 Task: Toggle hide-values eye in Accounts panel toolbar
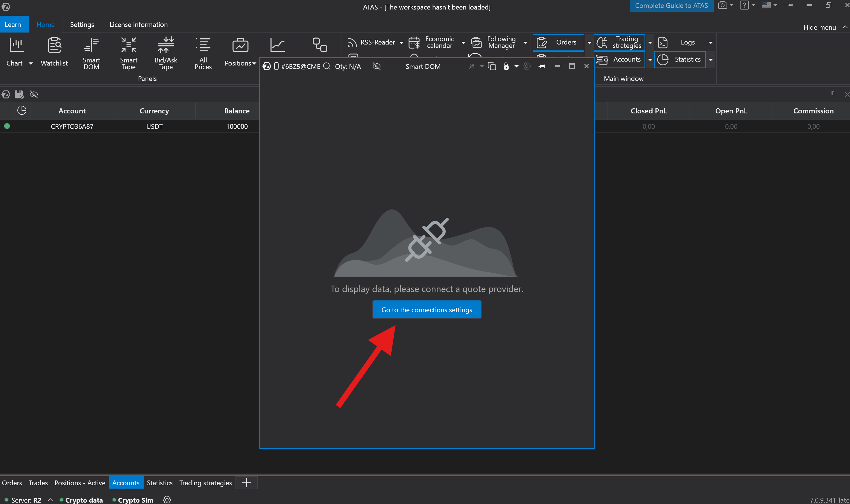pyautogui.click(x=34, y=94)
